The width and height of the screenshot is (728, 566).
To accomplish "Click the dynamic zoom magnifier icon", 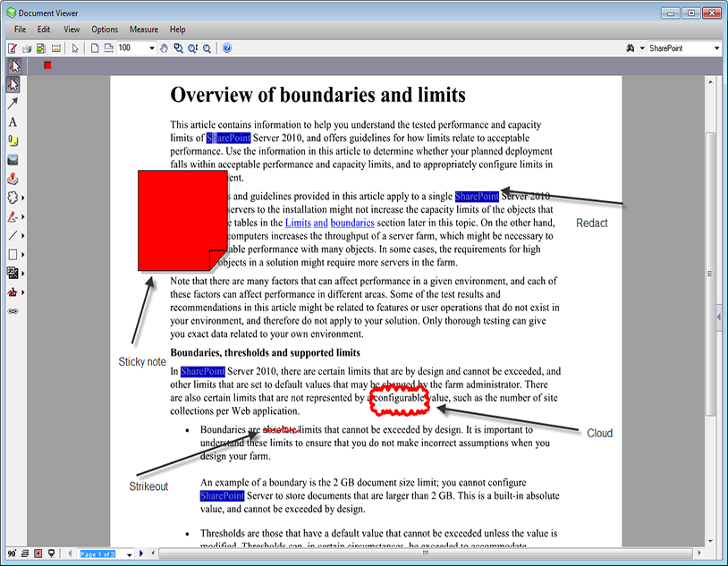I will 192,47.
